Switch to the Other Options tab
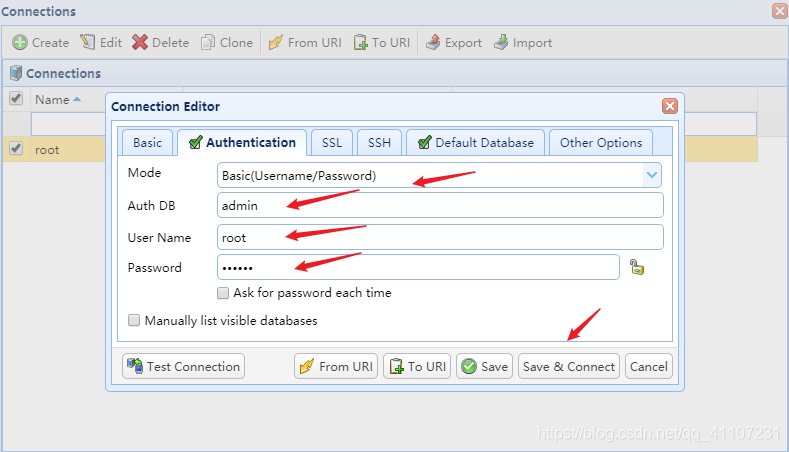This screenshot has width=789, height=452. click(601, 143)
